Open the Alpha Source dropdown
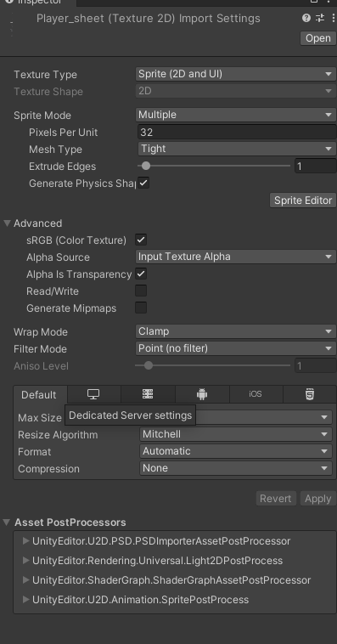This screenshot has width=337, height=644. pyautogui.click(x=236, y=257)
